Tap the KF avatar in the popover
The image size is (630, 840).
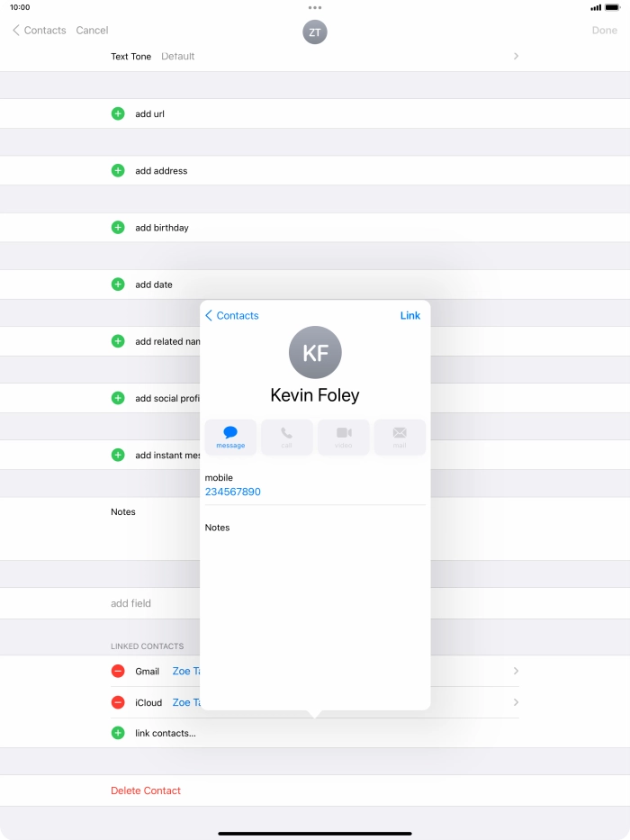click(315, 353)
